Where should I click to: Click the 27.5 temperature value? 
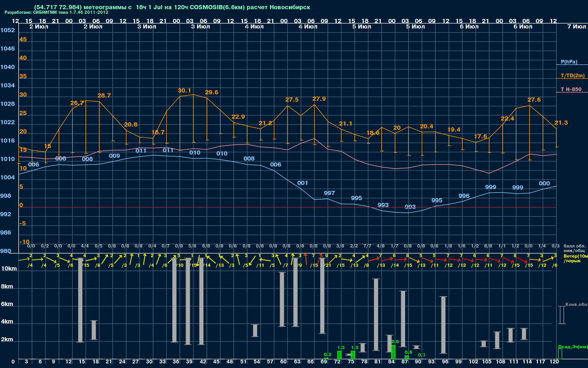(x=292, y=100)
